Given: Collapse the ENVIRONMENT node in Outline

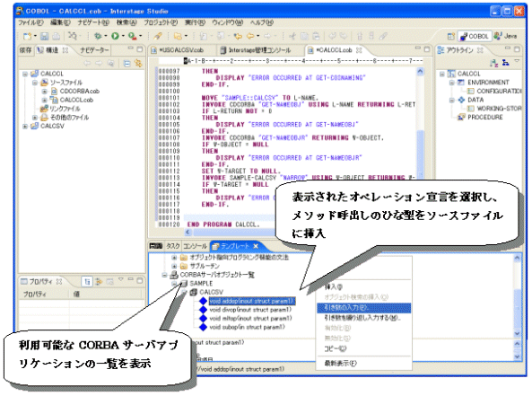Looking at the screenshot, I should click(x=451, y=83).
